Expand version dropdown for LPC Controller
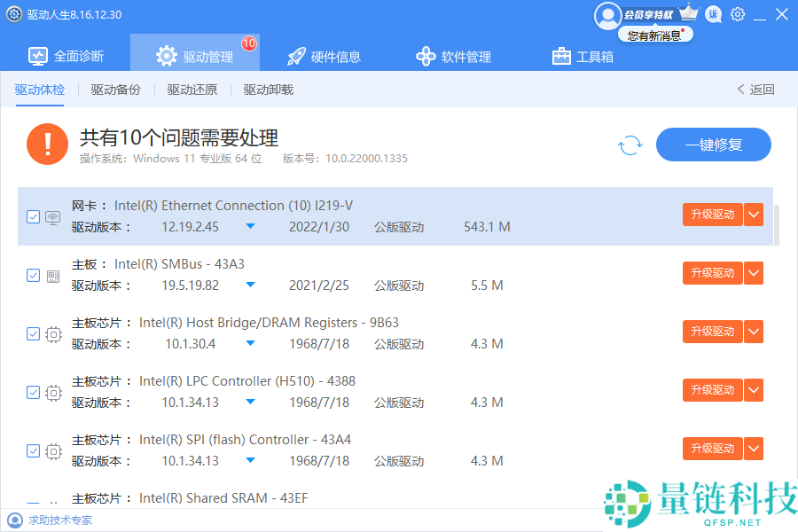Screen dimensions: 798x532 coord(250,402)
